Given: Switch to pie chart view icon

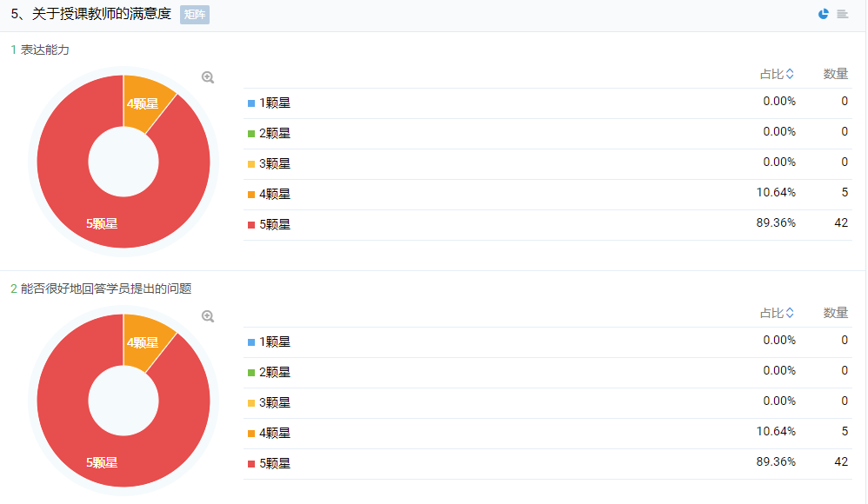Looking at the screenshot, I should [823, 14].
